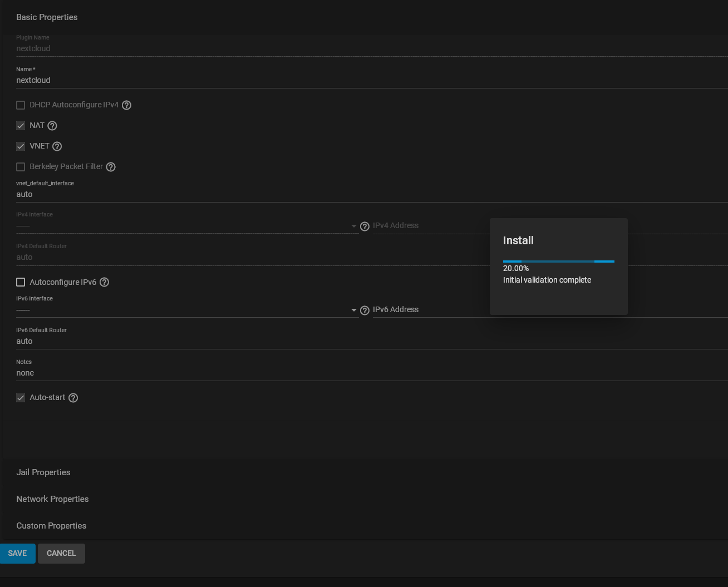Enable the Autoconfigure IPv6 checkbox
This screenshot has height=587, width=728.
click(21, 282)
